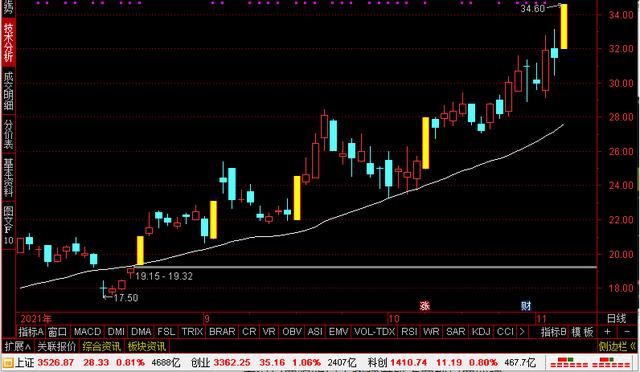Screen dimensions: 640x372
Task: Toggle the KDJ indicator
Action: click(x=481, y=332)
